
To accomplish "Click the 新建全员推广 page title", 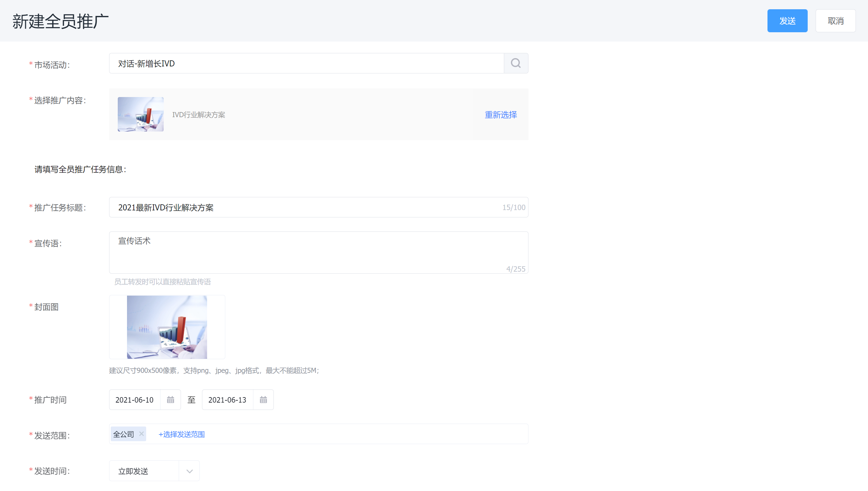I will tap(61, 21).
